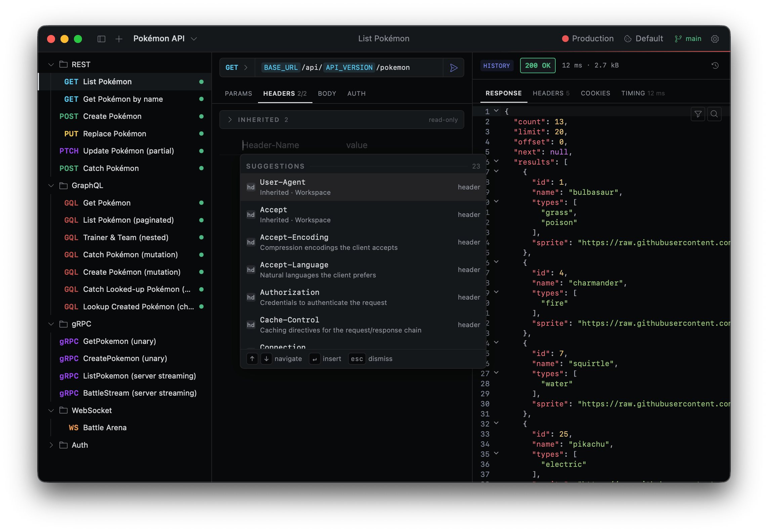Open gRPC BattleStream (server streaming)
This screenshot has height=532, width=768.
pyautogui.click(x=125, y=393)
